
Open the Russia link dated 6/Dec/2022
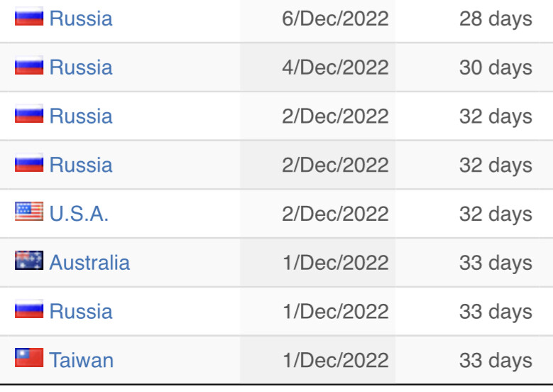pyautogui.click(x=81, y=18)
